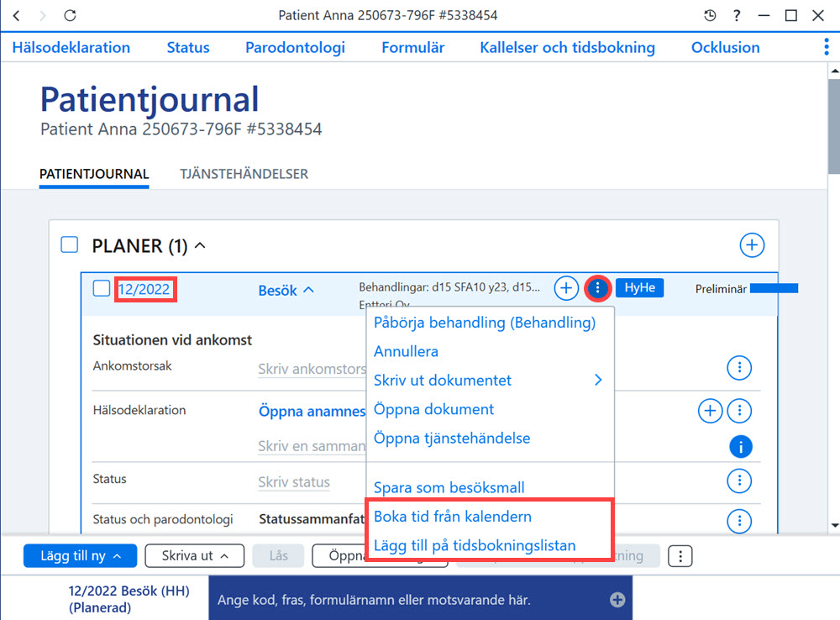This screenshot has height=620, width=840.
Task: Open the Lägg till ny dropdown
Action: 81,555
